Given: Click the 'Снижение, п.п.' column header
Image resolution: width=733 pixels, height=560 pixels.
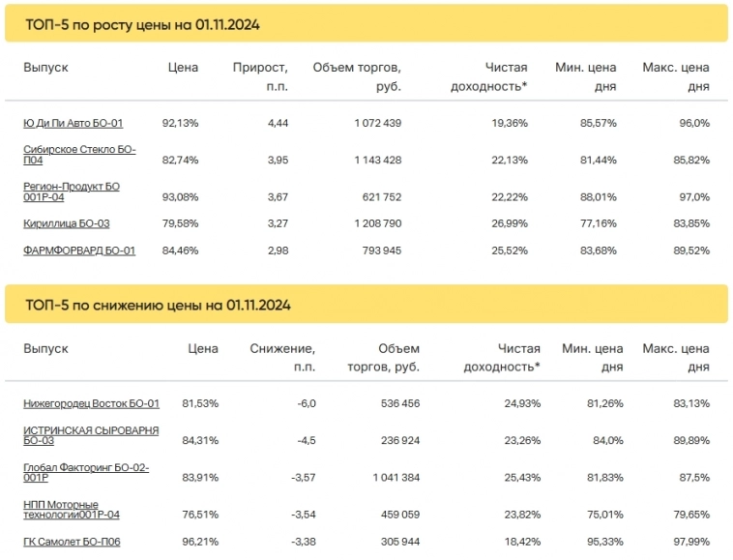Looking at the screenshot, I should (x=282, y=357).
